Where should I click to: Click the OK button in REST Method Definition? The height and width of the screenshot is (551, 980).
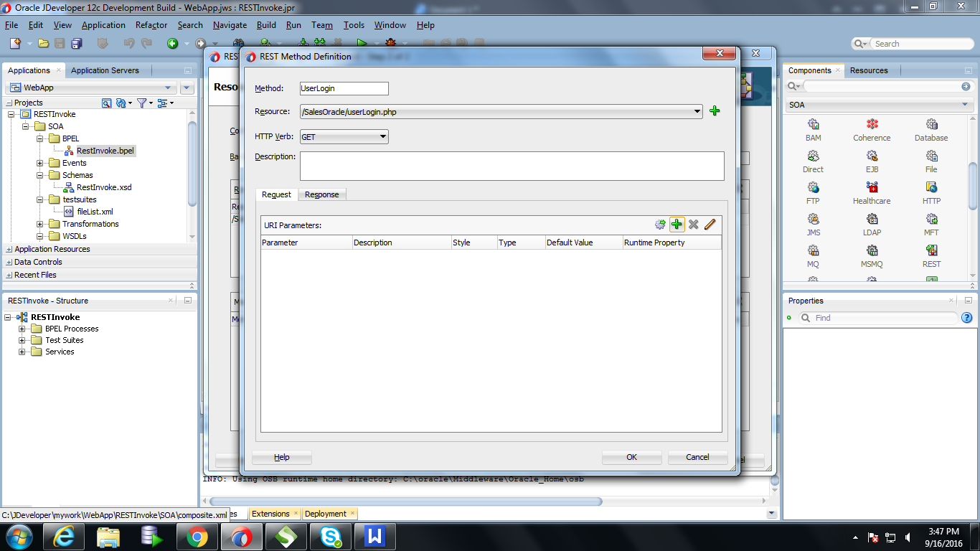[x=631, y=457]
